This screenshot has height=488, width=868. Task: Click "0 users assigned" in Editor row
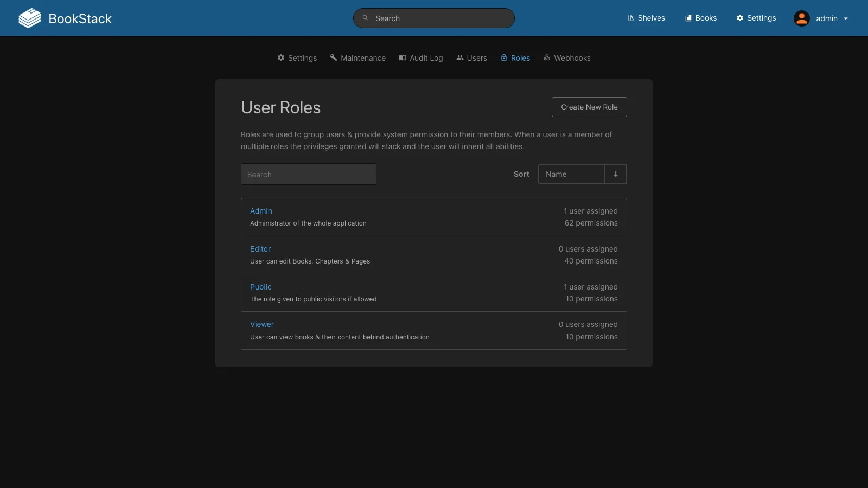pos(588,249)
